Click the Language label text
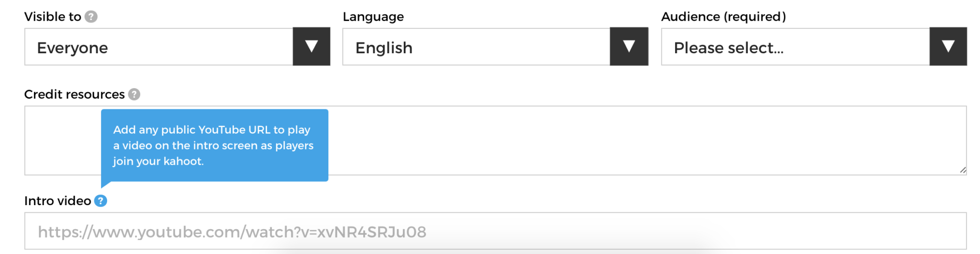This screenshot has height=254, width=980. [x=373, y=17]
